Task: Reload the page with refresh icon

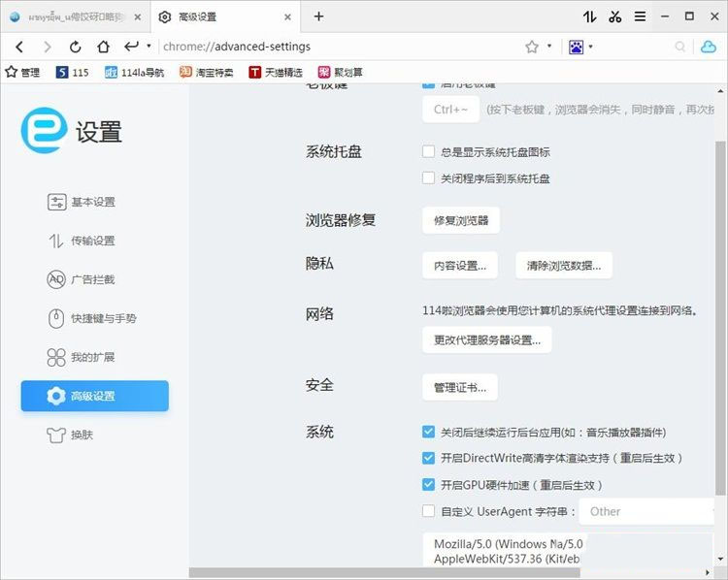Action: tap(75, 47)
